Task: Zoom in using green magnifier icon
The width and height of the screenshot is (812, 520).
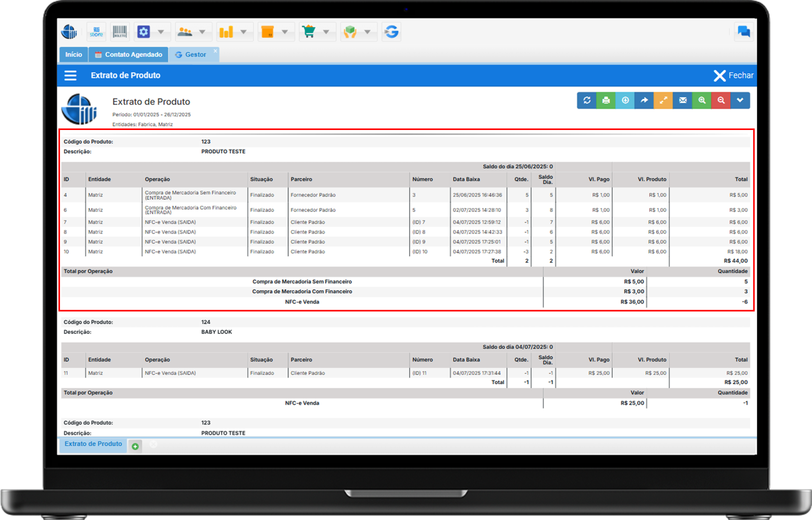Action: point(702,101)
